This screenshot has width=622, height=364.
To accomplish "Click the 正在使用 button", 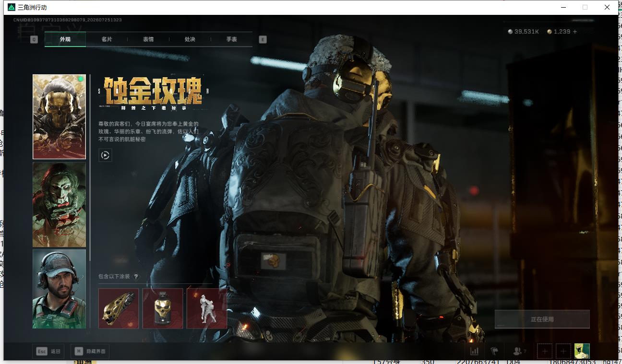I will pyautogui.click(x=542, y=319).
